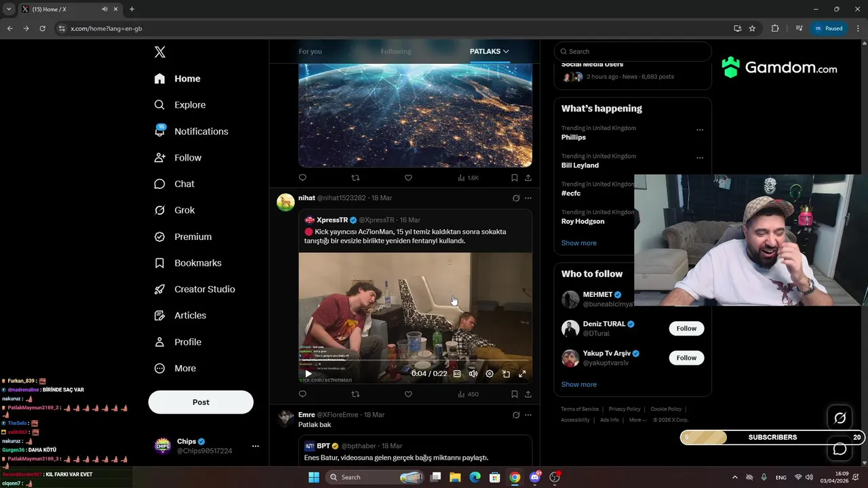Open more options on Emre's post

[528, 415]
